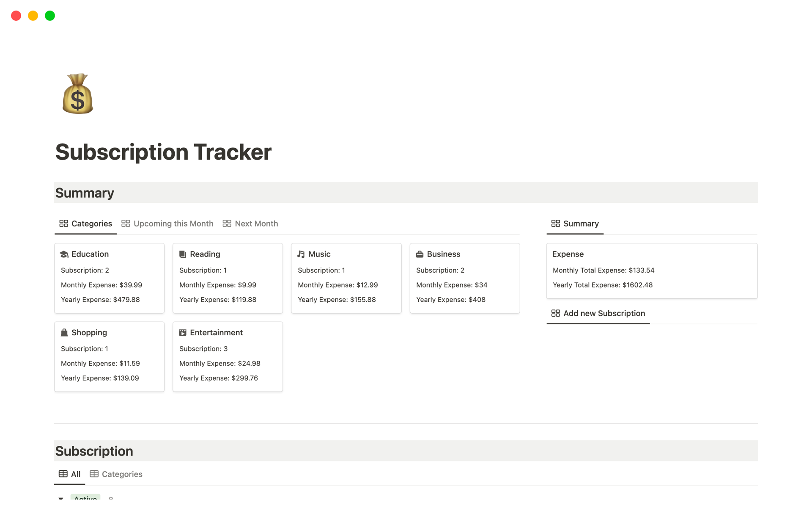This screenshot has height=508, width=812.
Task: Click the Shopping bag icon
Action: [64, 333]
